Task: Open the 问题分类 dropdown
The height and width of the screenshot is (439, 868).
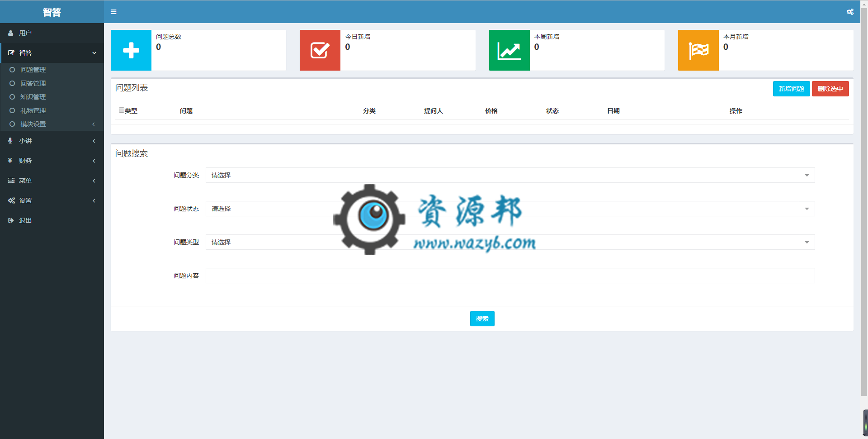Action: tap(510, 175)
